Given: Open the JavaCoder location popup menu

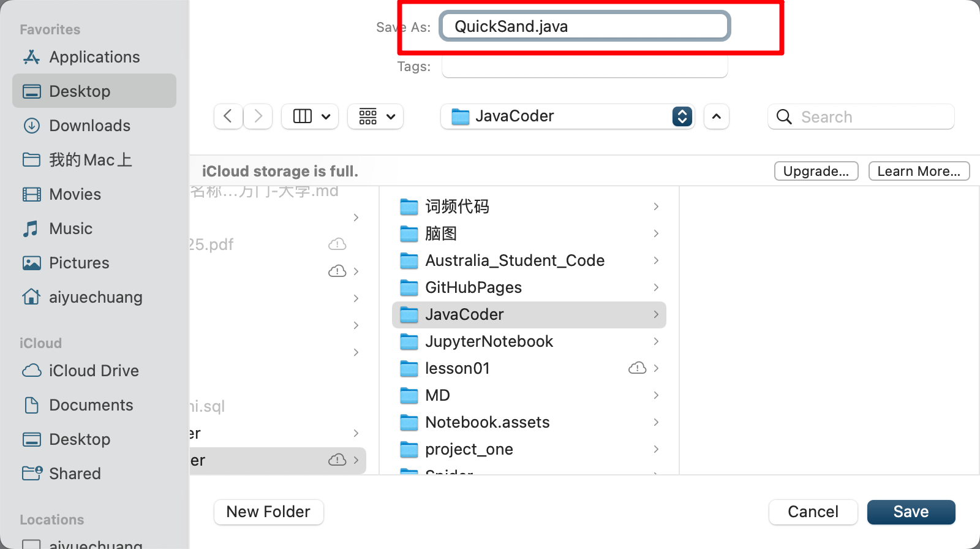Looking at the screenshot, I should tap(567, 116).
